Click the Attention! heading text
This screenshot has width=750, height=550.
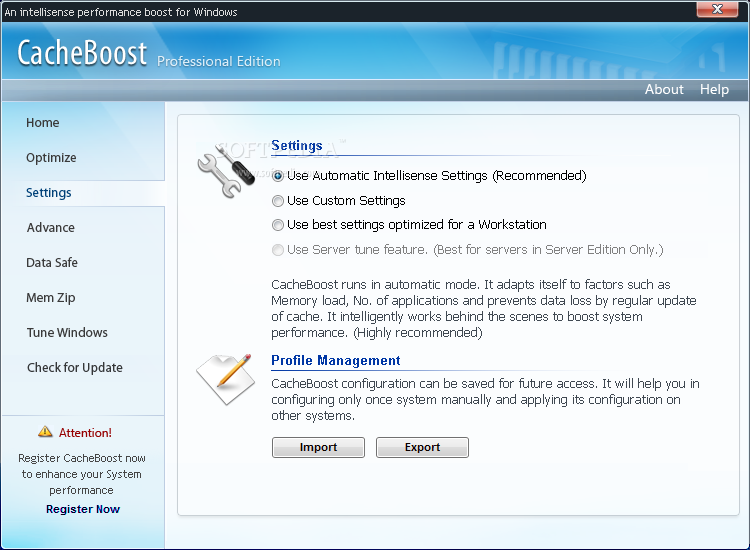[85, 433]
